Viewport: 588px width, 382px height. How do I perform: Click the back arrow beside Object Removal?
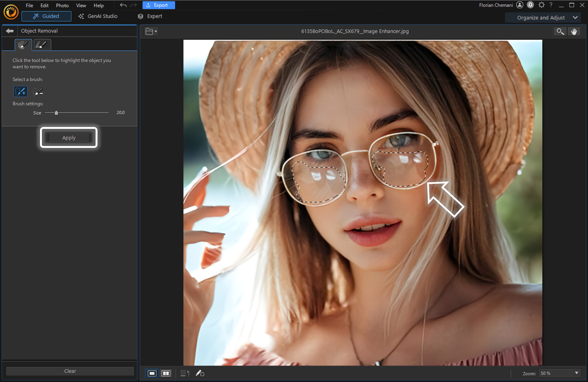point(10,30)
